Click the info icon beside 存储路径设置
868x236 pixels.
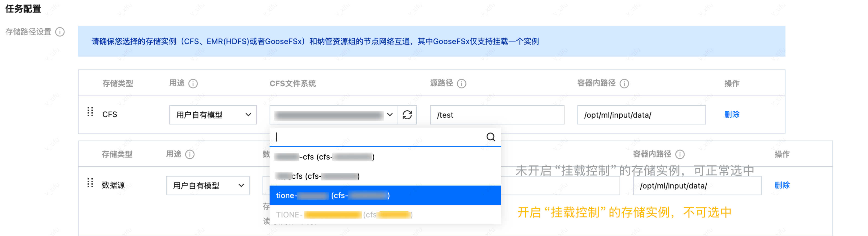(x=60, y=32)
